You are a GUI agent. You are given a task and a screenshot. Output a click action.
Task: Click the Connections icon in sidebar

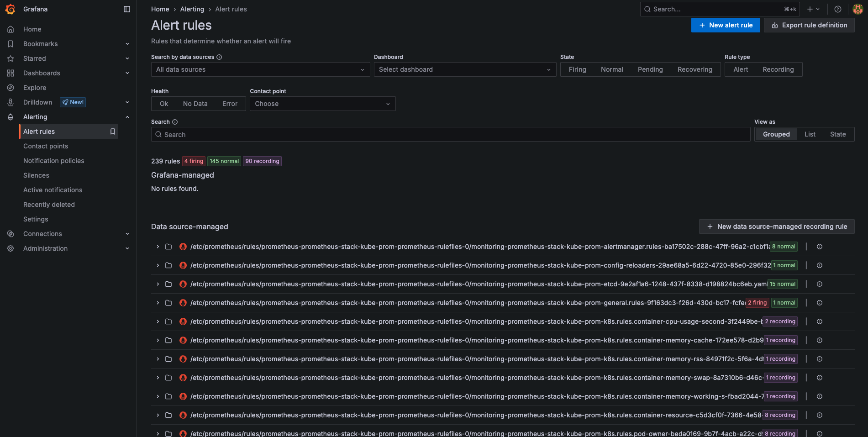pyautogui.click(x=11, y=234)
